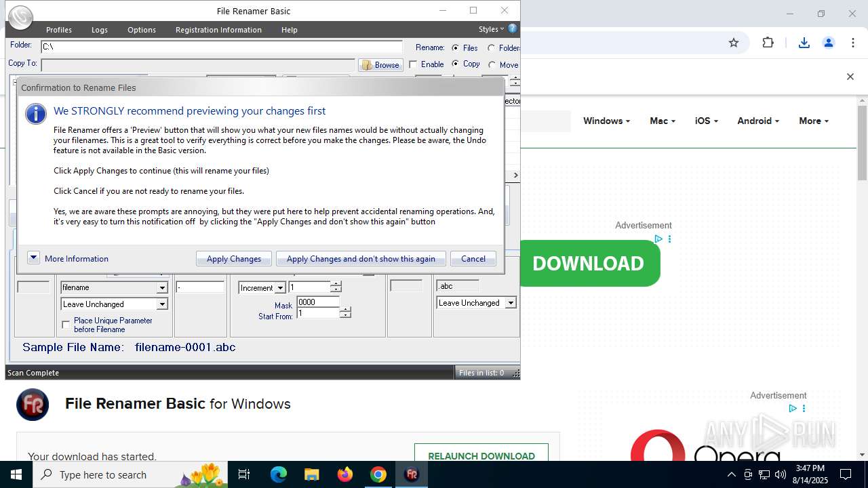Viewport: 868px width, 488px height.
Task: Open Chrome profile avatar icon
Action: point(828,43)
